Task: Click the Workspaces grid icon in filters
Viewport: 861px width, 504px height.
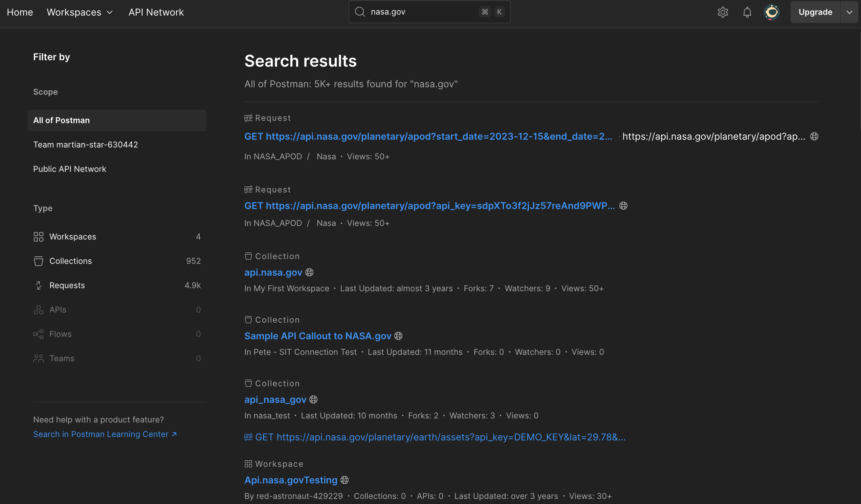Action: (x=39, y=237)
